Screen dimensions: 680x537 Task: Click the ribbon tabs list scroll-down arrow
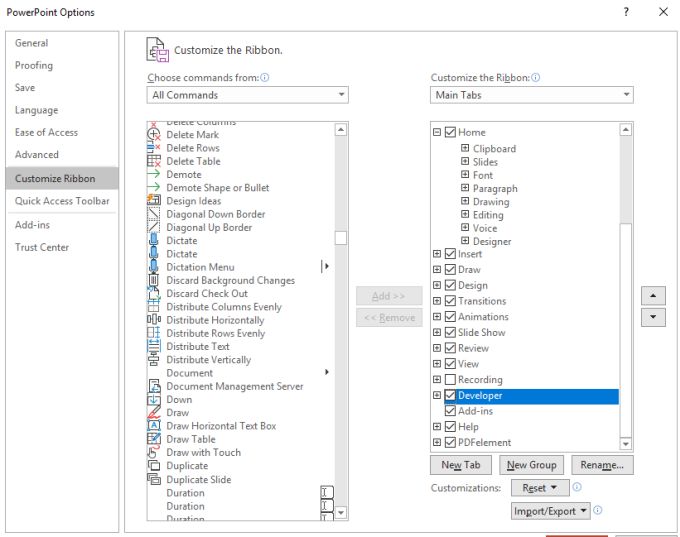626,444
